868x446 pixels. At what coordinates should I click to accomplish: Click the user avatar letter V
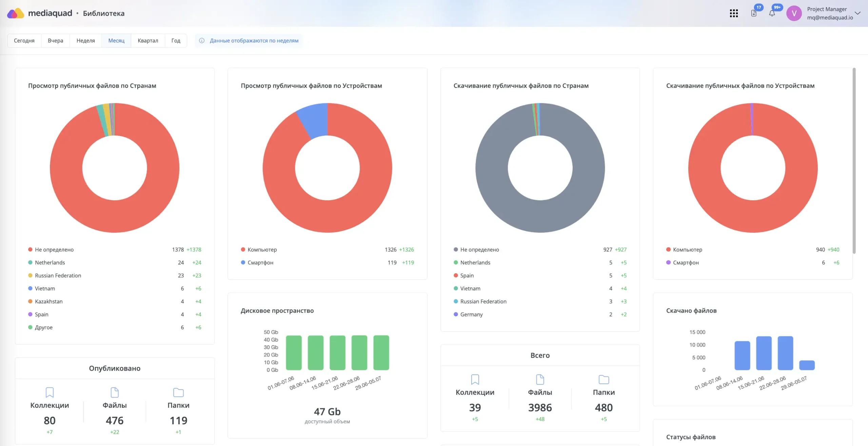point(794,13)
